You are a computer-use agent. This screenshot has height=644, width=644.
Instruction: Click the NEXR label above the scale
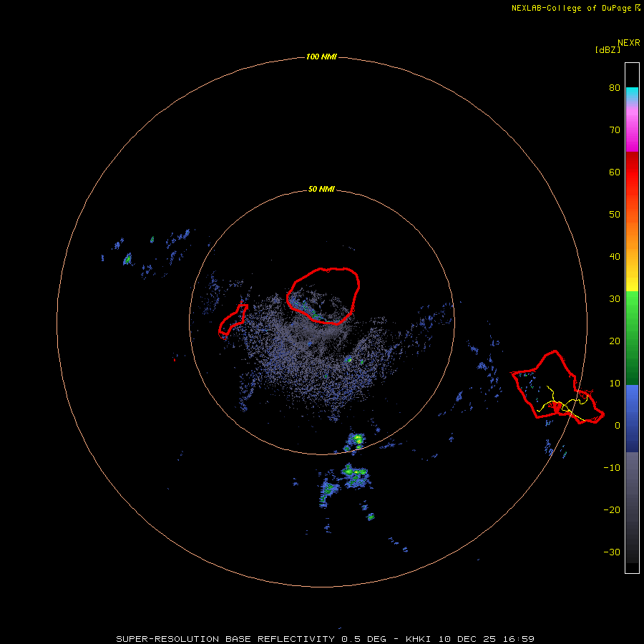click(628, 43)
